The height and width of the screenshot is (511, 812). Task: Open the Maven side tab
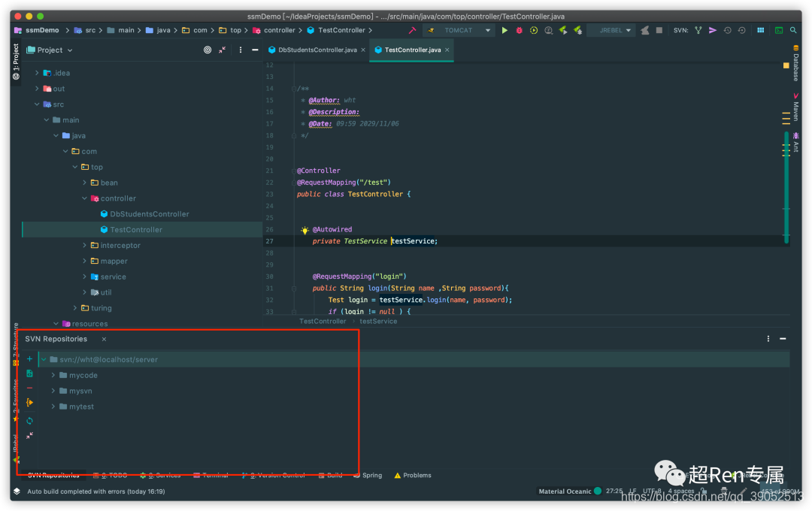pyautogui.click(x=795, y=107)
